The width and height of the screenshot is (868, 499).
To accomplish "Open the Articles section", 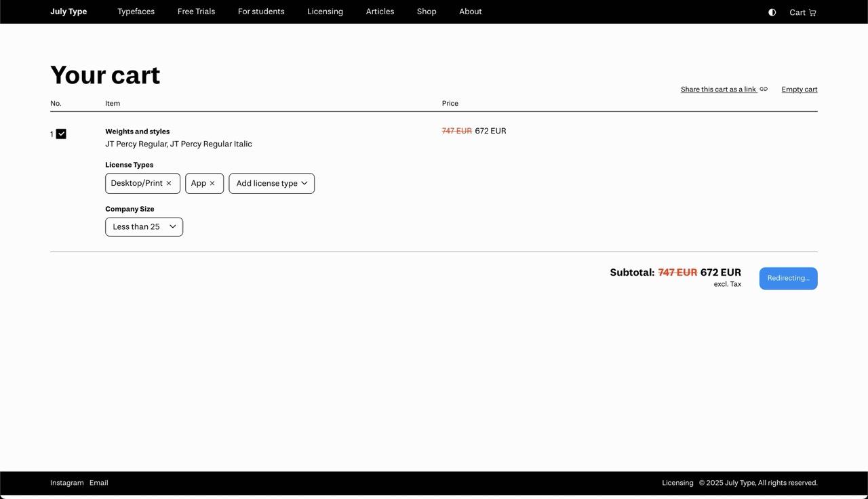I will (380, 12).
